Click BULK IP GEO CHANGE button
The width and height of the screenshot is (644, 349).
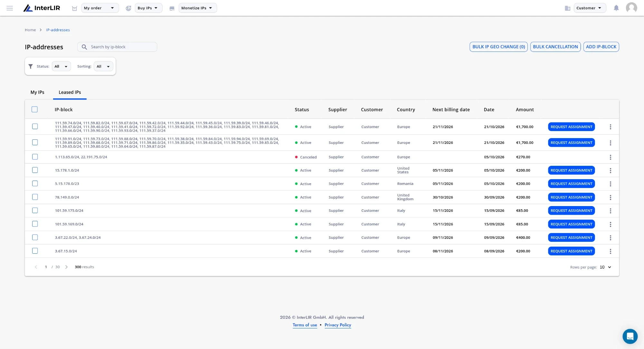pyautogui.click(x=498, y=47)
